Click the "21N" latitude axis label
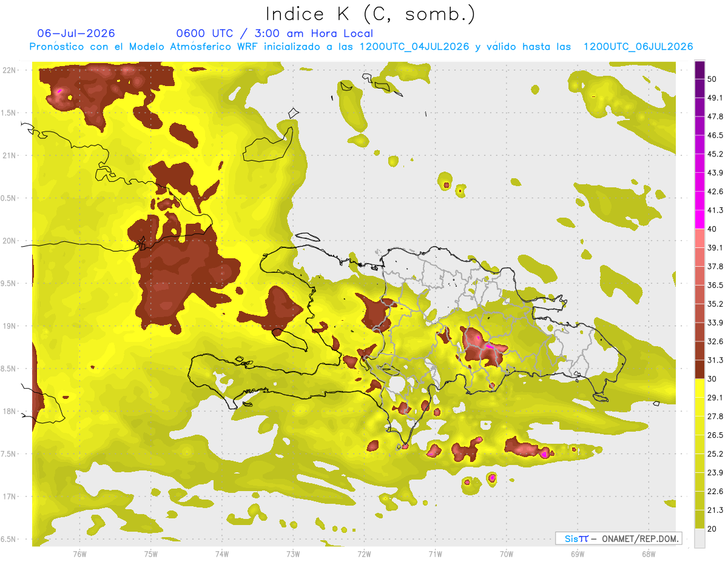Image resolution: width=728 pixels, height=562 pixels. (x=8, y=156)
